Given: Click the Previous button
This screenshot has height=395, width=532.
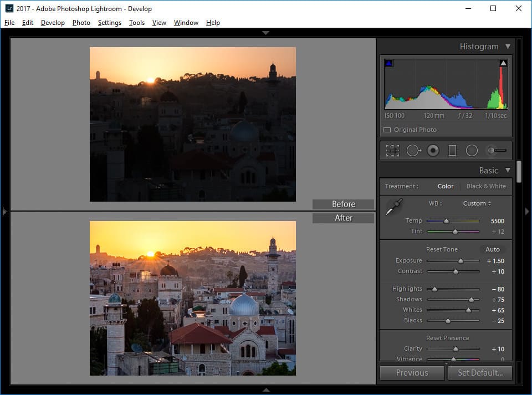Looking at the screenshot, I should click(x=412, y=373).
